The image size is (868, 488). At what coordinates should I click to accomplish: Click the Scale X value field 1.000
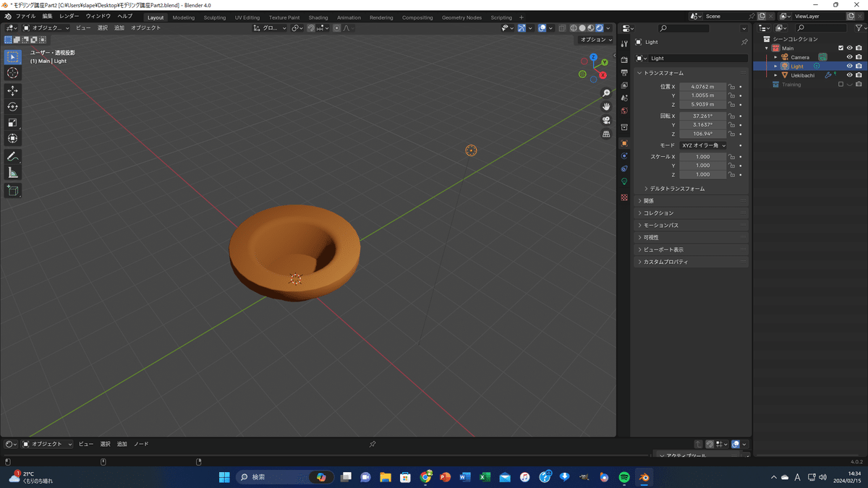coord(702,157)
